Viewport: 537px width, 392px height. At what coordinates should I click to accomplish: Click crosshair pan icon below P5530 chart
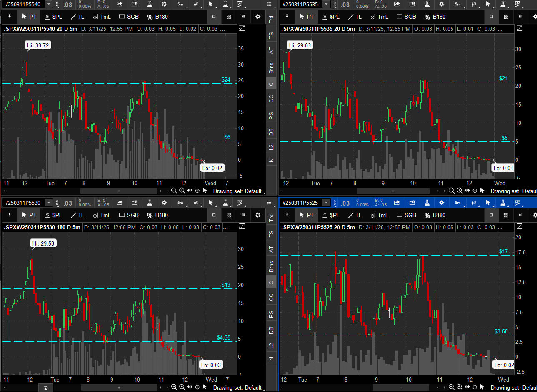197,387
